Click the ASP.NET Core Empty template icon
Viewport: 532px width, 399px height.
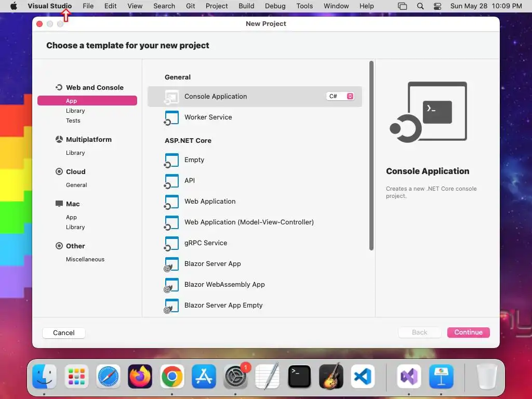pos(171,161)
